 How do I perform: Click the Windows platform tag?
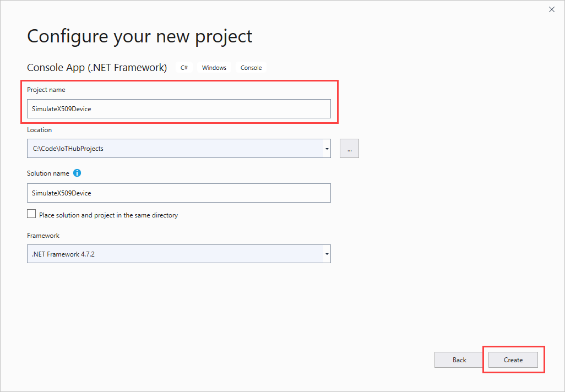click(214, 67)
